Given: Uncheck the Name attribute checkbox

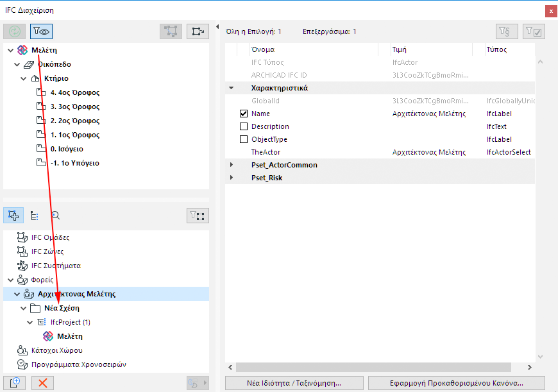Looking at the screenshot, I should (x=244, y=114).
